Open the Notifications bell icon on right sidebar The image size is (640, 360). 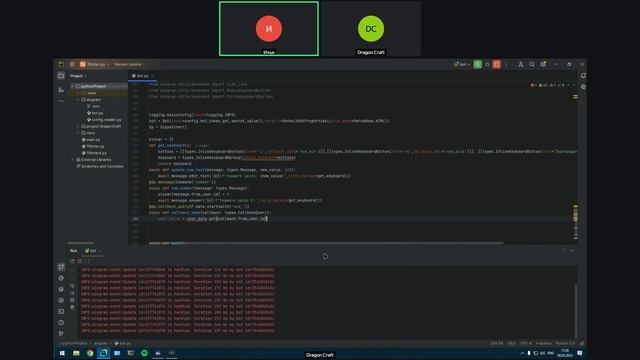tap(583, 76)
